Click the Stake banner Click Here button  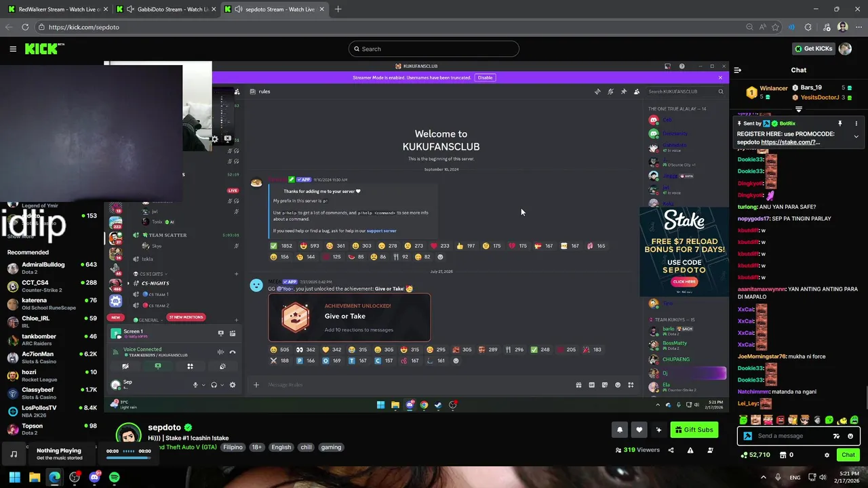[x=684, y=281]
